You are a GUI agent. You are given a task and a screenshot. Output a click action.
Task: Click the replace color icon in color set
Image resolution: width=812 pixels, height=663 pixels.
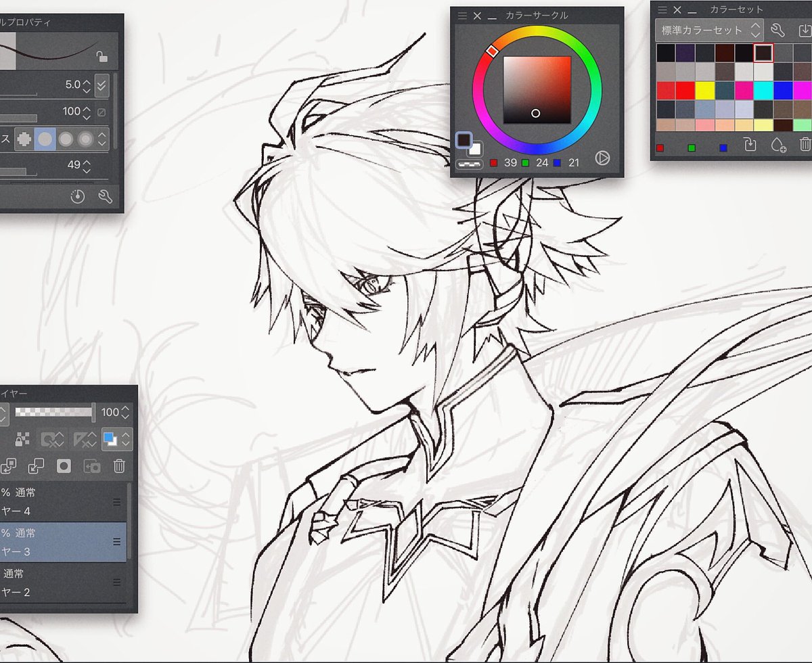[749, 144]
